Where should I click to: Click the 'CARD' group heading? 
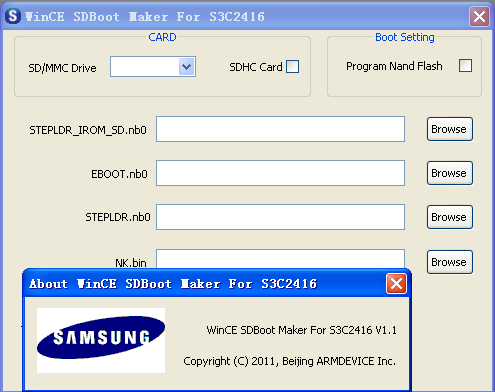coord(162,37)
